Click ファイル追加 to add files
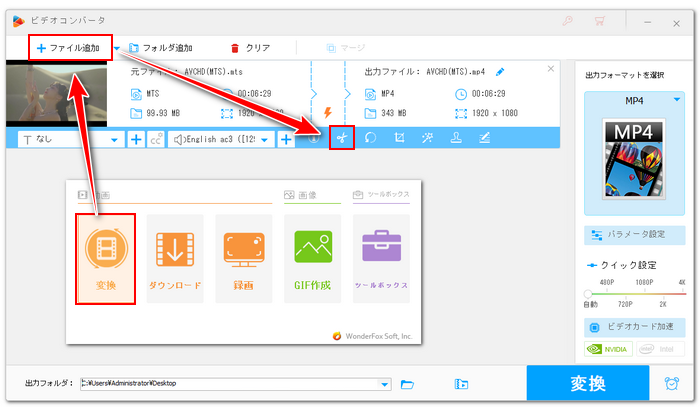This screenshot has height=407, width=700. coord(69,47)
